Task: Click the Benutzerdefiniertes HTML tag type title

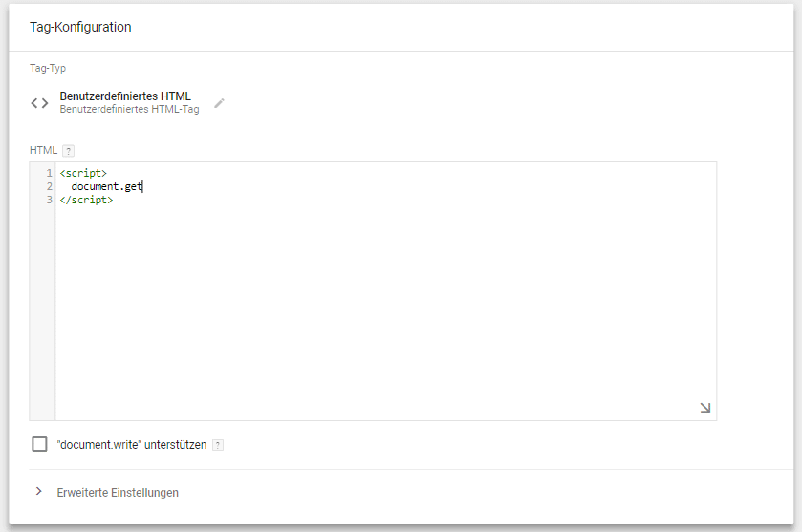Action: pos(125,96)
